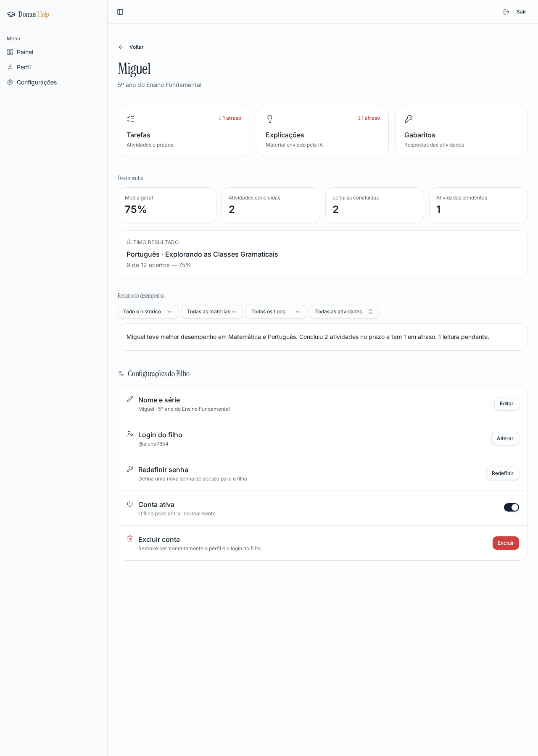Click the checklist icon on Tarefas card
538x756 pixels.
pyautogui.click(x=131, y=119)
